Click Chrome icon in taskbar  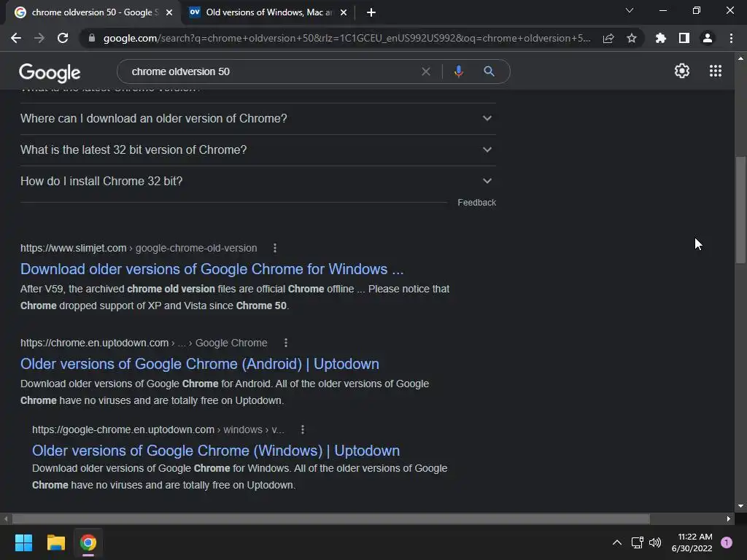coord(88,542)
